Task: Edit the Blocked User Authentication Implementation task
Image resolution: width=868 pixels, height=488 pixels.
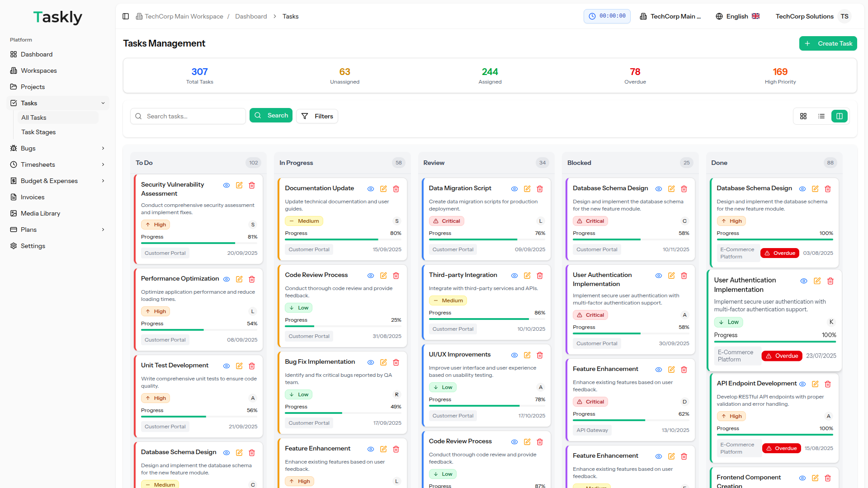Action: tap(671, 276)
